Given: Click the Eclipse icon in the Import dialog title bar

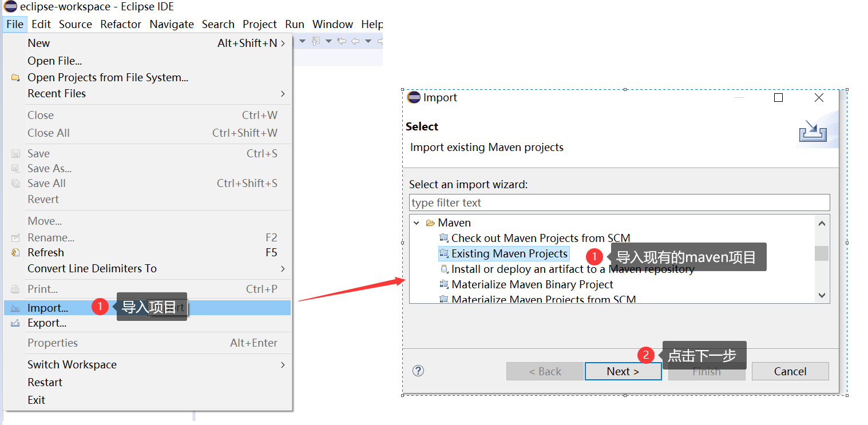Looking at the screenshot, I should point(414,97).
